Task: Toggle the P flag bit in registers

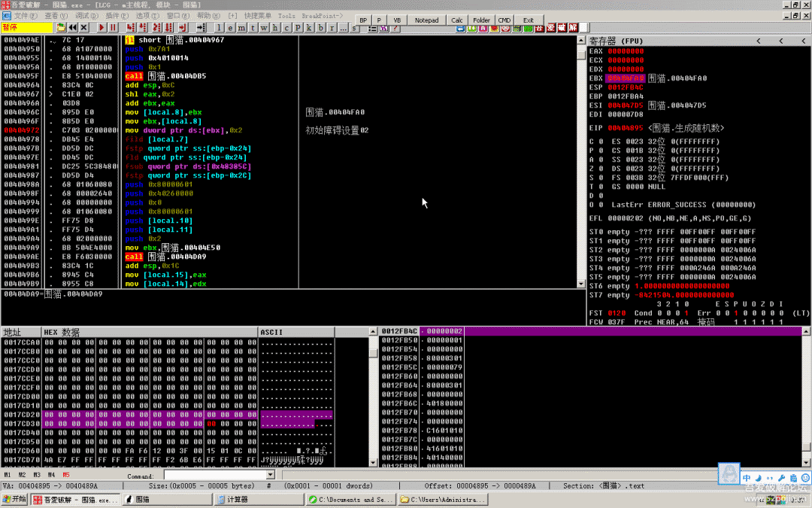Action: pos(600,151)
